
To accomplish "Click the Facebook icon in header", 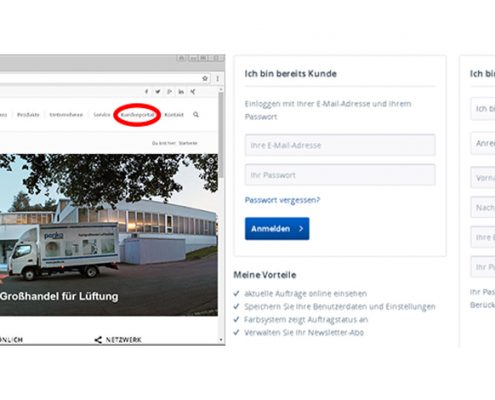I will pyautogui.click(x=146, y=91).
